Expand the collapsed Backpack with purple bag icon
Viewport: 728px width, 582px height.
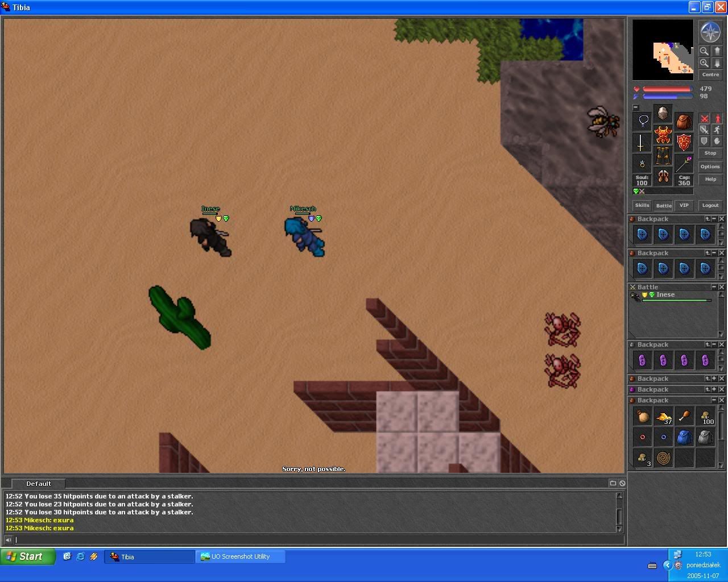click(715, 389)
